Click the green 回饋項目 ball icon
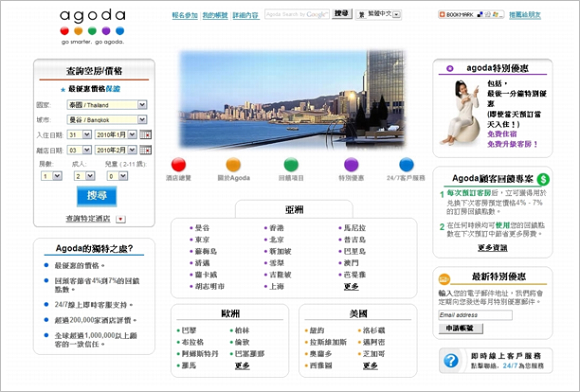Image resolution: width=580 pixels, height=392 pixels. (x=291, y=165)
